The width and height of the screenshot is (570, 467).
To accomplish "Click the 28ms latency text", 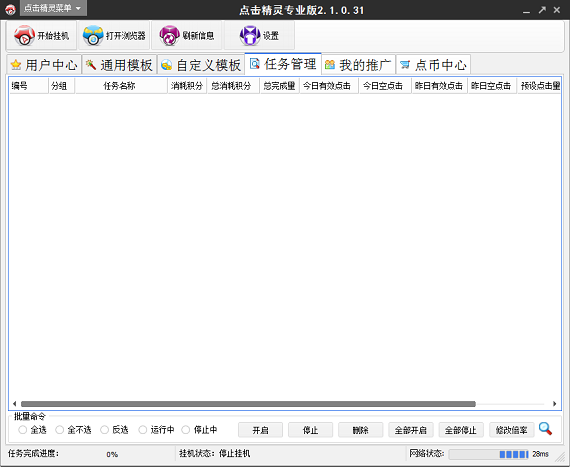I will tap(540, 454).
